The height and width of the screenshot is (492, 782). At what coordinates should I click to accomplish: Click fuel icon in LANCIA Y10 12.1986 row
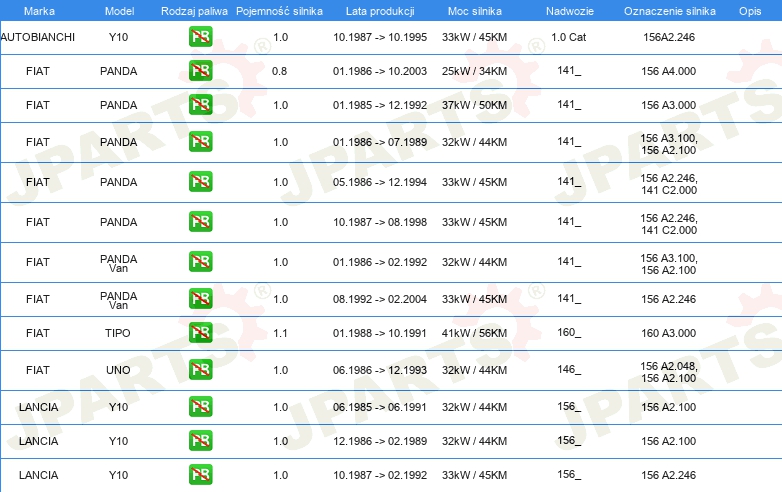tap(200, 441)
